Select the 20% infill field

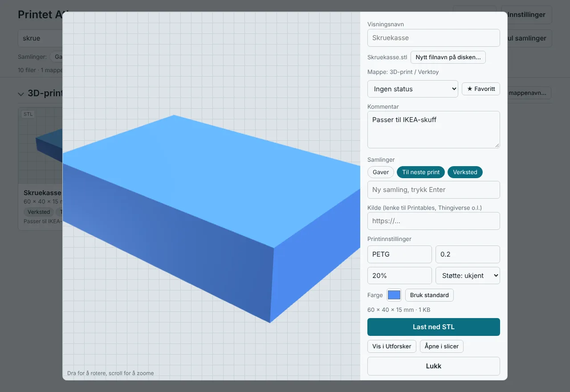pos(399,275)
